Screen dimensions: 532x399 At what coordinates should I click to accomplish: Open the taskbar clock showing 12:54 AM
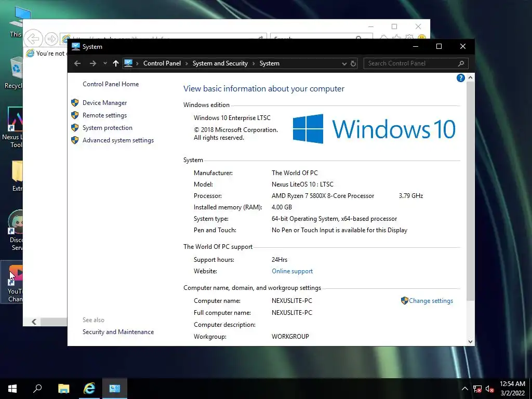(512, 389)
